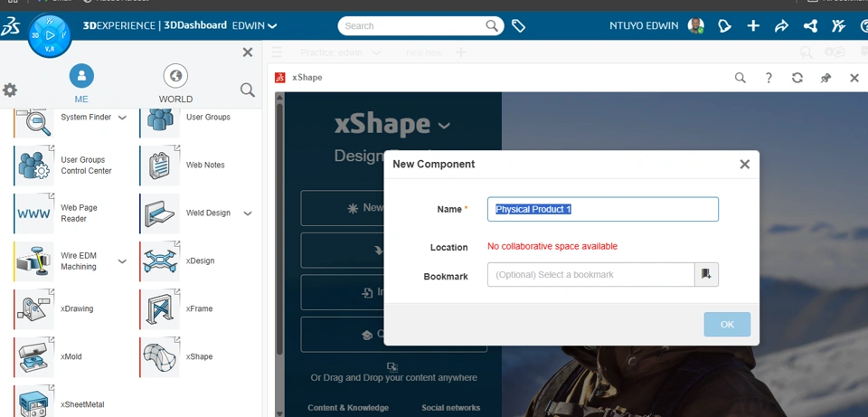Screen dimensions: 868x417
Task: Open the settings gear in apps panel
Action: [10, 90]
